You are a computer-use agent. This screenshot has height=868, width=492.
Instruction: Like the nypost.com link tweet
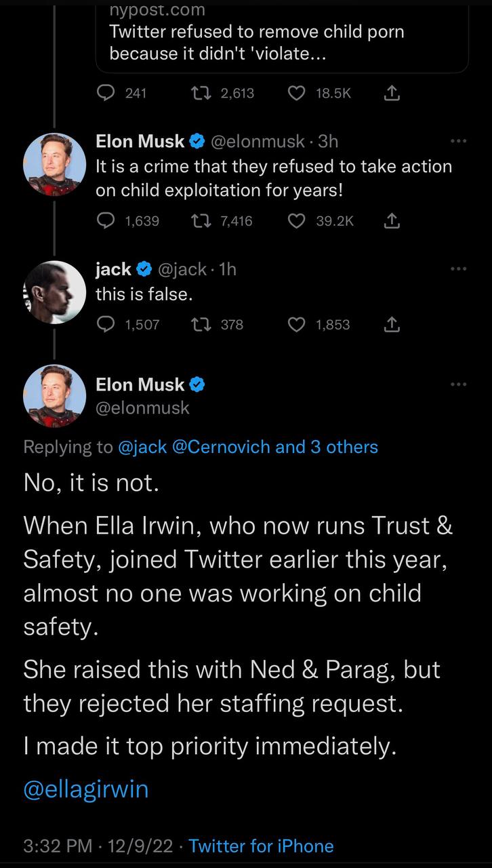[x=297, y=94]
